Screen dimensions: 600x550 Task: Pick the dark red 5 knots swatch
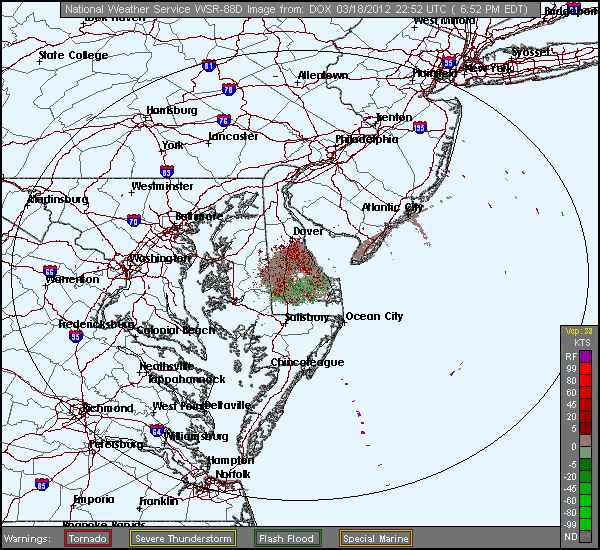585,429
